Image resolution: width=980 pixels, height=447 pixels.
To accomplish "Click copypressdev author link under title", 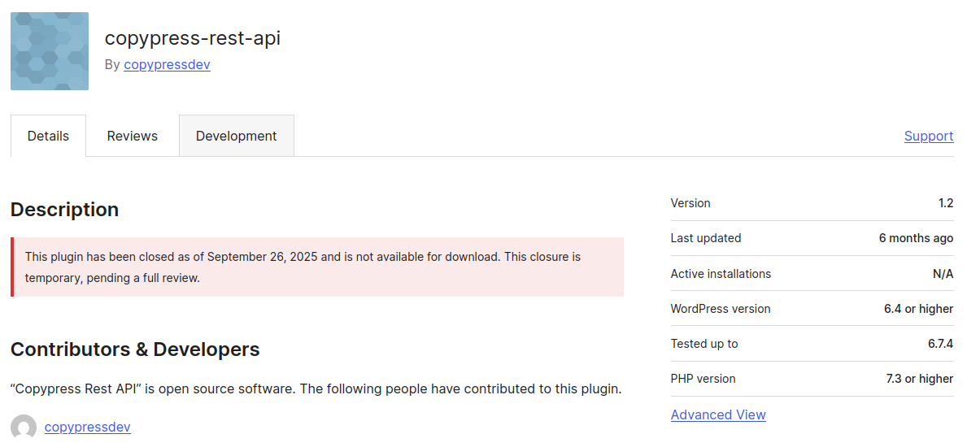I will coord(167,64).
